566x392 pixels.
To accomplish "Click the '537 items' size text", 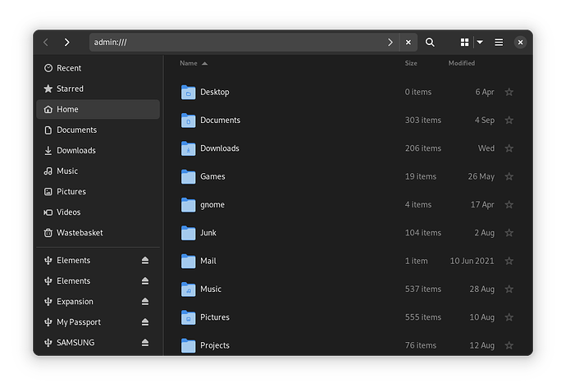I will [423, 289].
